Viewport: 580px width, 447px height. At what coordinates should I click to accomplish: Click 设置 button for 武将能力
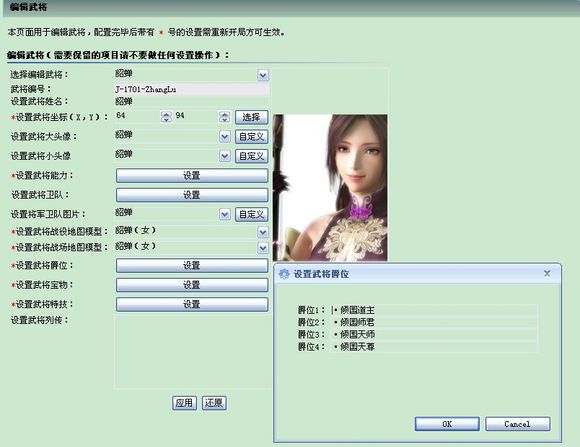[x=192, y=175]
